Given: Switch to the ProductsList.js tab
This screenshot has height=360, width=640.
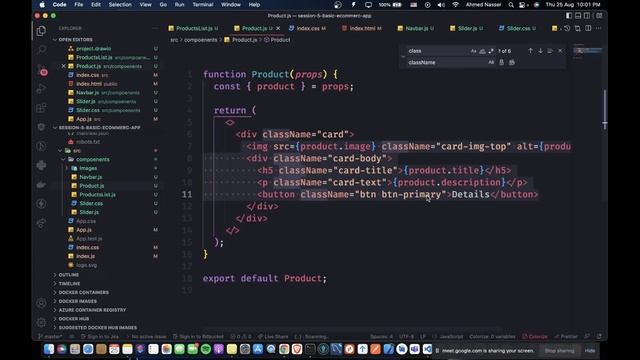Looking at the screenshot, I should 193,28.
